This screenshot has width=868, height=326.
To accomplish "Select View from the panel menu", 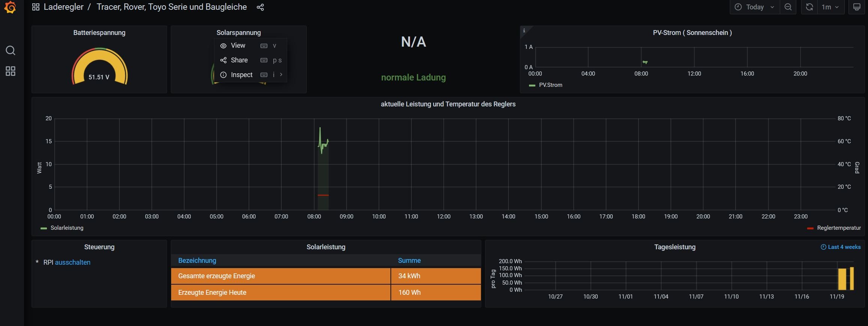I will (238, 45).
